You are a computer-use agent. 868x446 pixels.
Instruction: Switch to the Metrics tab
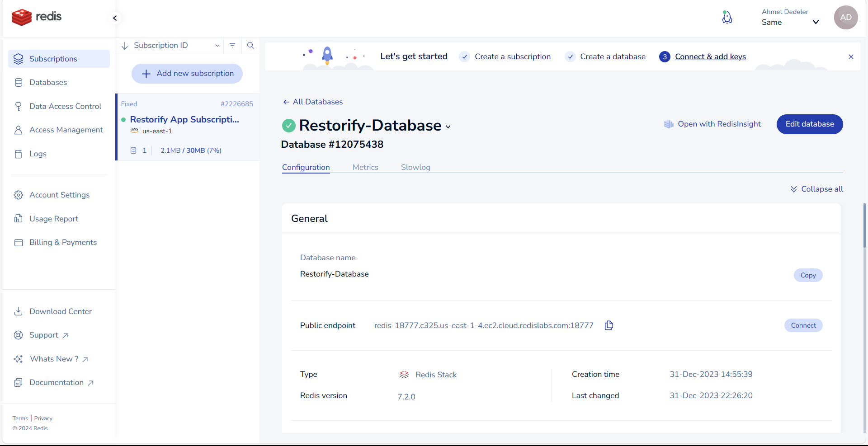coord(365,167)
